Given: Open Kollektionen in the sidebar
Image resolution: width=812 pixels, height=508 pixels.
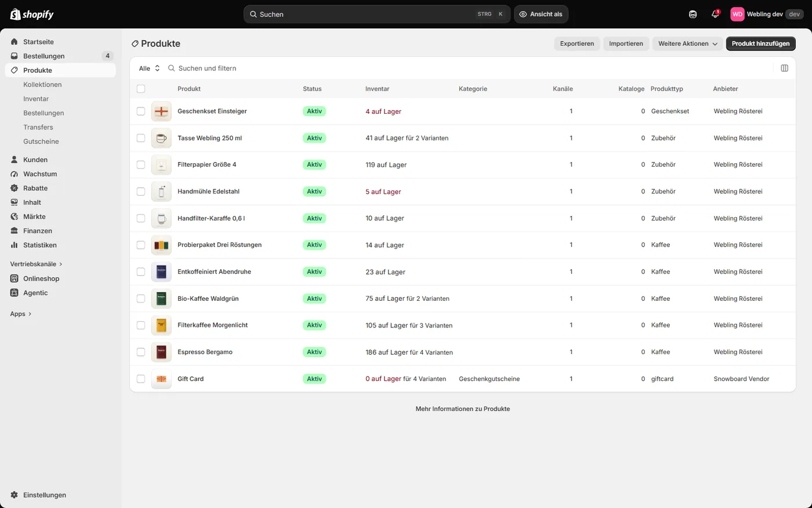Looking at the screenshot, I should pos(42,84).
